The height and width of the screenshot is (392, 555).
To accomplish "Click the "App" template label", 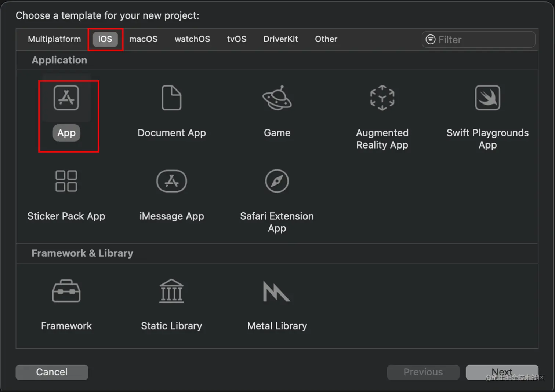I will 66,133.
